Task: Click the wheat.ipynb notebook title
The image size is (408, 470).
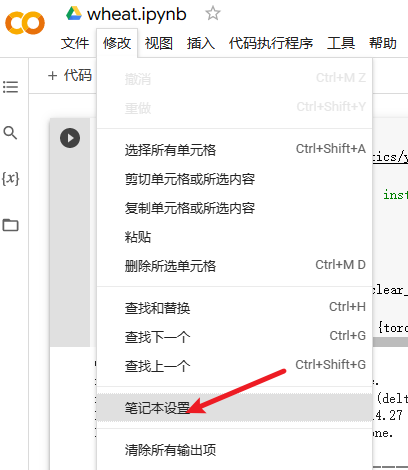Action: pos(137,14)
